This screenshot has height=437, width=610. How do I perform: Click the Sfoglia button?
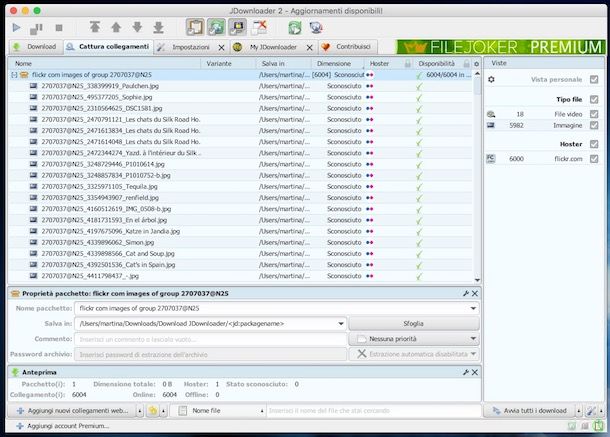click(x=414, y=323)
